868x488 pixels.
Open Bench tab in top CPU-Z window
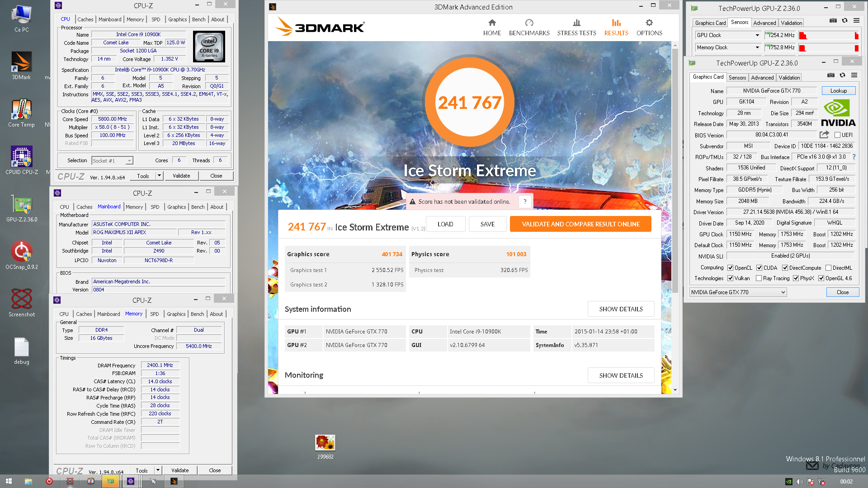coord(198,19)
